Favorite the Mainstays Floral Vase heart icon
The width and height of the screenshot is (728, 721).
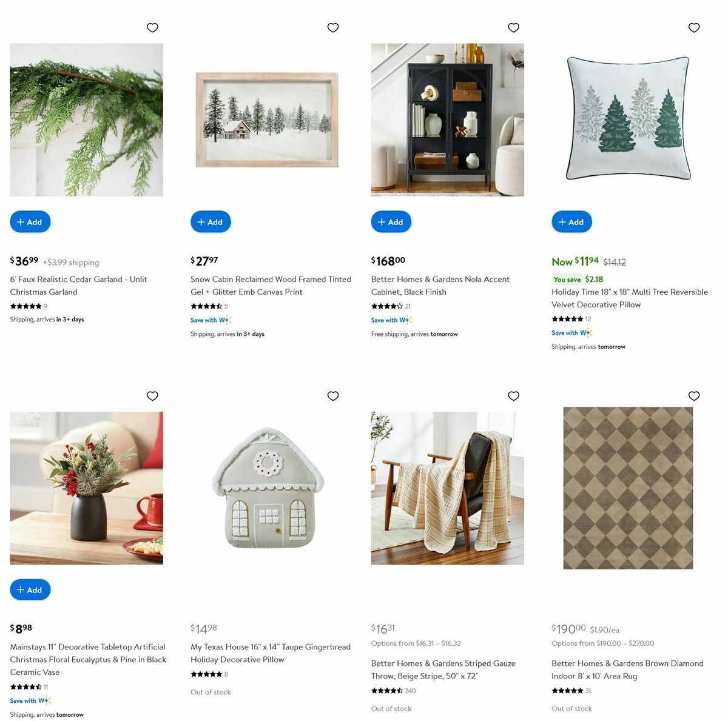click(x=152, y=396)
